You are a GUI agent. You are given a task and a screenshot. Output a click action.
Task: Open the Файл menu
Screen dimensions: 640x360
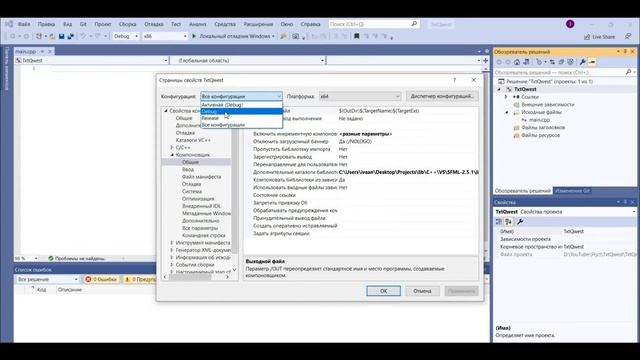click(x=24, y=24)
